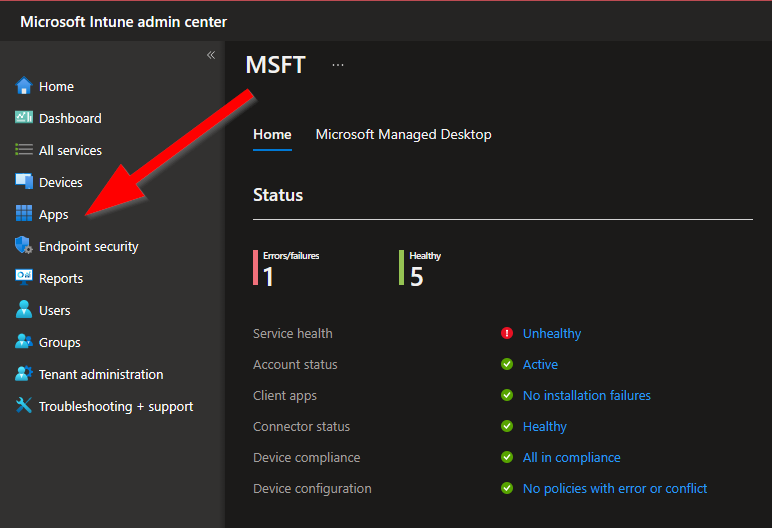Click green check beside Connector status Healthy

[507, 426]
